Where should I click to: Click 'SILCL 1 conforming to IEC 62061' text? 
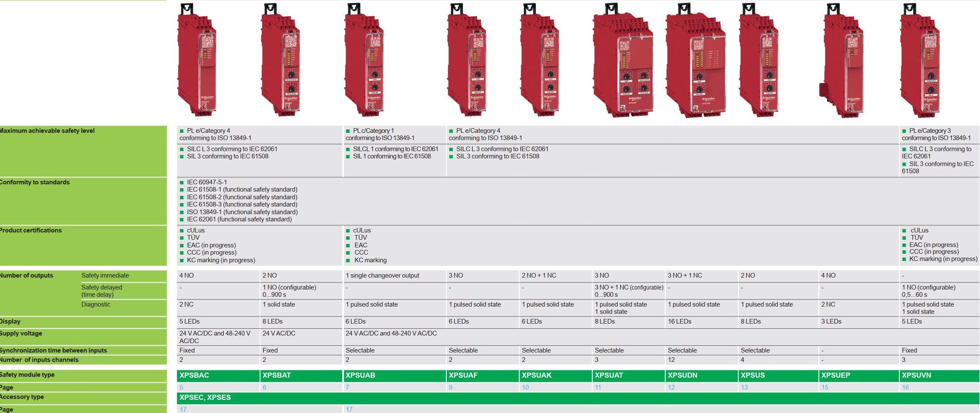click(x=396, y=149)
